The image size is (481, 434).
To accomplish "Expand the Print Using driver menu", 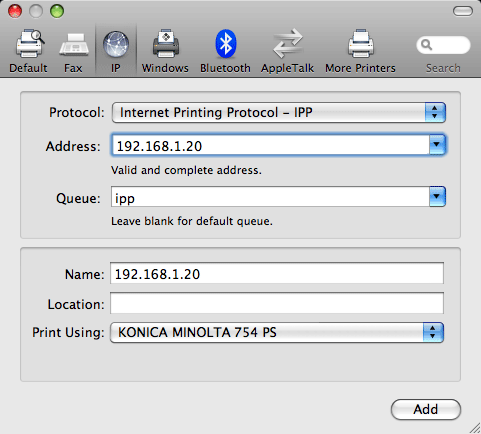I will tap(277, 332).
